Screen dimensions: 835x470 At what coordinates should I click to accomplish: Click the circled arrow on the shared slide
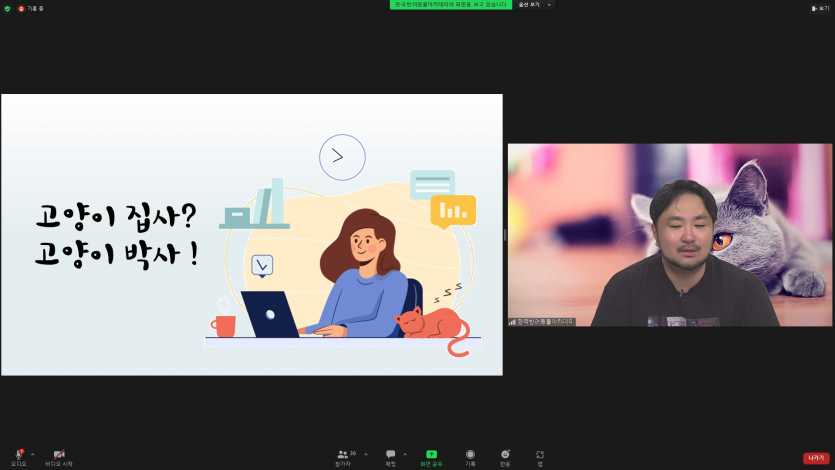(342, 156)
